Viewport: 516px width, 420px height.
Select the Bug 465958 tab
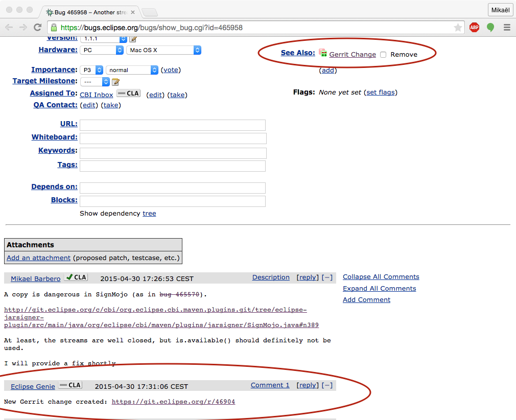90,12
